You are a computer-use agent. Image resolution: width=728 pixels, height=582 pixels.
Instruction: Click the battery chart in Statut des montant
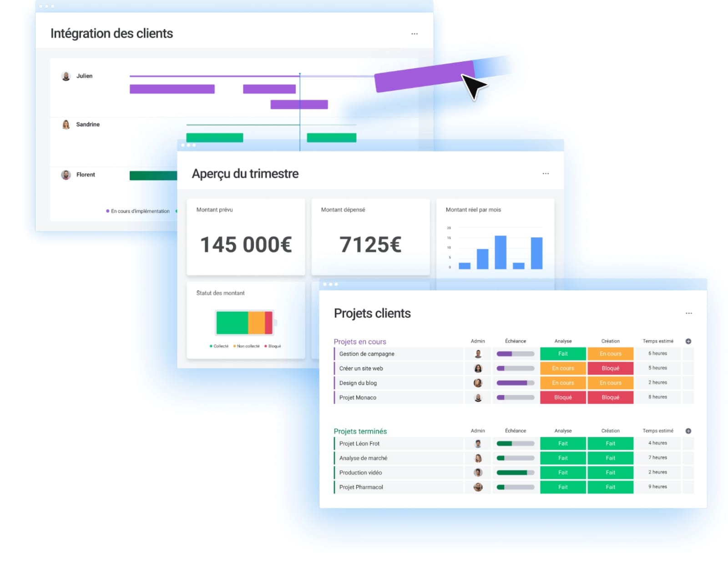click(246, 322)
